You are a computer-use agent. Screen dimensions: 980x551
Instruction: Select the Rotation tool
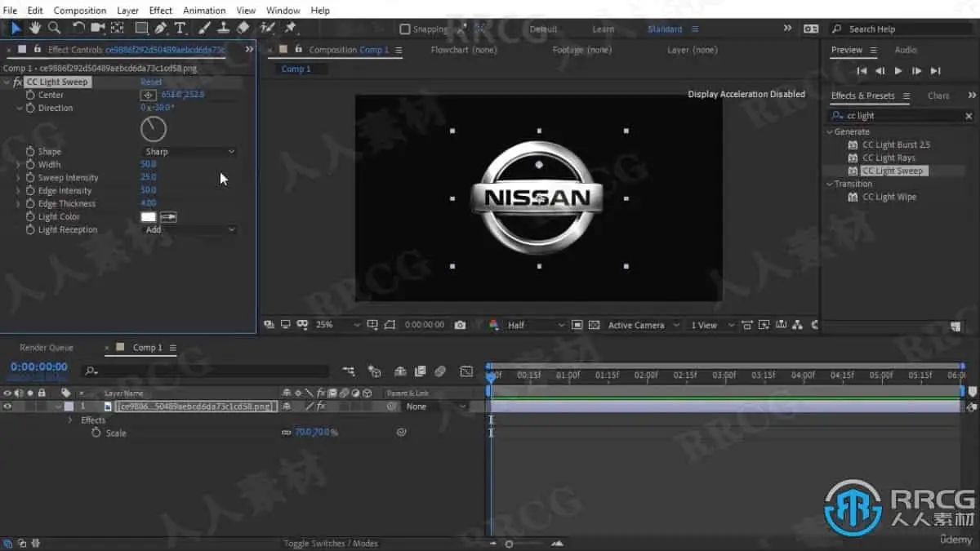point(78,28)
